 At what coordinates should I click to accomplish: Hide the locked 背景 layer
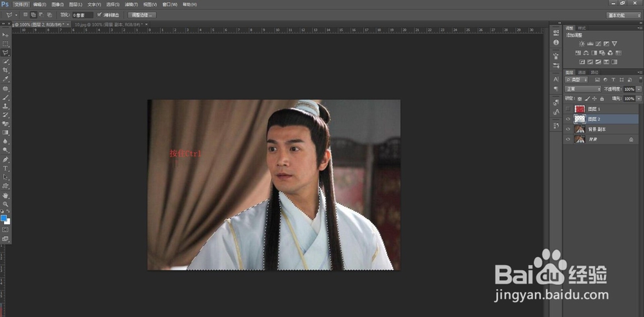coord(568,139)
